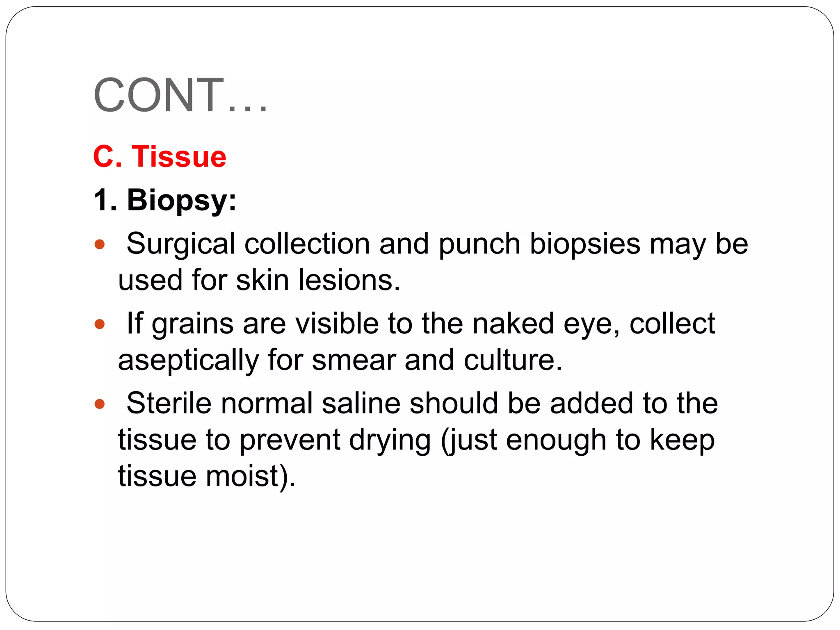Click the phrase "should be added to the"

pyautogui.click(x=564, y=403)
